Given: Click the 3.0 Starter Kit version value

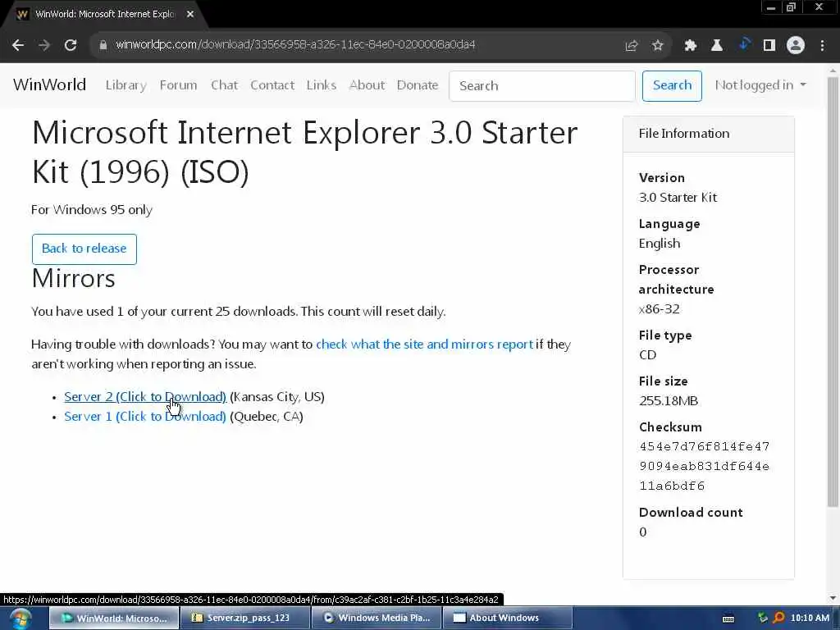Looking at the screenshot, I should pos(678,197).
